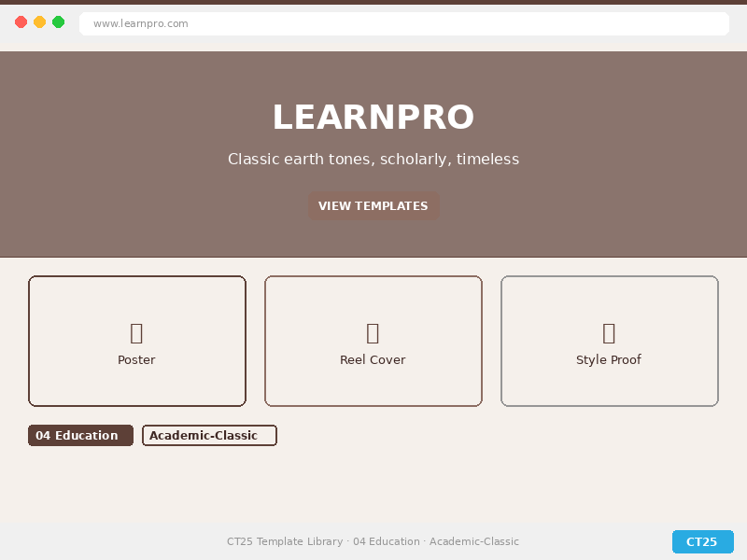Select the Academic-Classic tag
747x560 pixels.
pos(209,436)
